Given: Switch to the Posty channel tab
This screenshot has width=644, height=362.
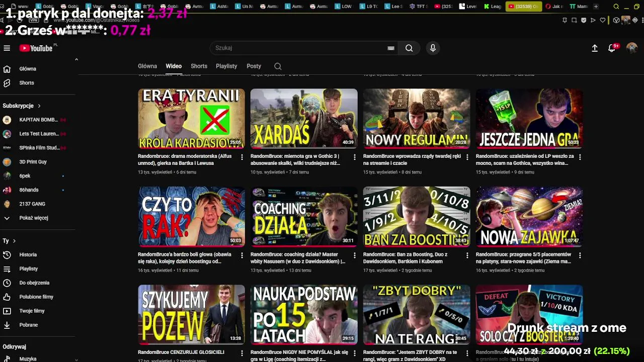Looking at the screenshot, I should tap(254, 66).
